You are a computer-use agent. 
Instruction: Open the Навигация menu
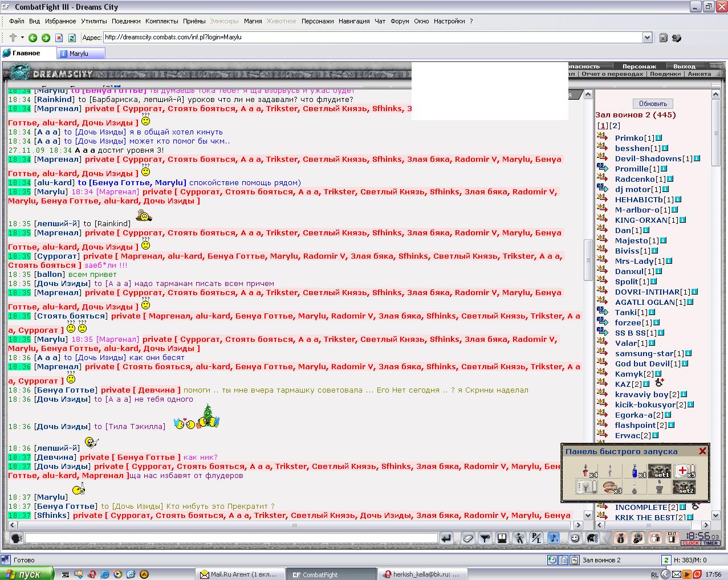[354, 21]
